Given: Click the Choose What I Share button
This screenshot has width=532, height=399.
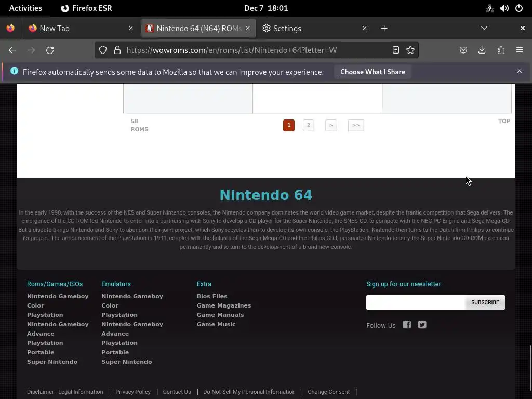Looking at the screenshot, I should (373, 72).
